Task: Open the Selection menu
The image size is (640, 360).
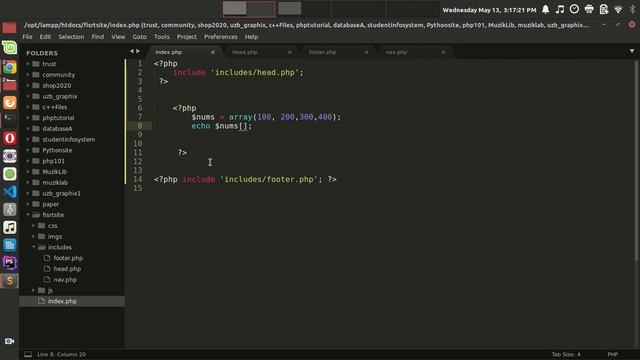Action: [x=71, y=37]
